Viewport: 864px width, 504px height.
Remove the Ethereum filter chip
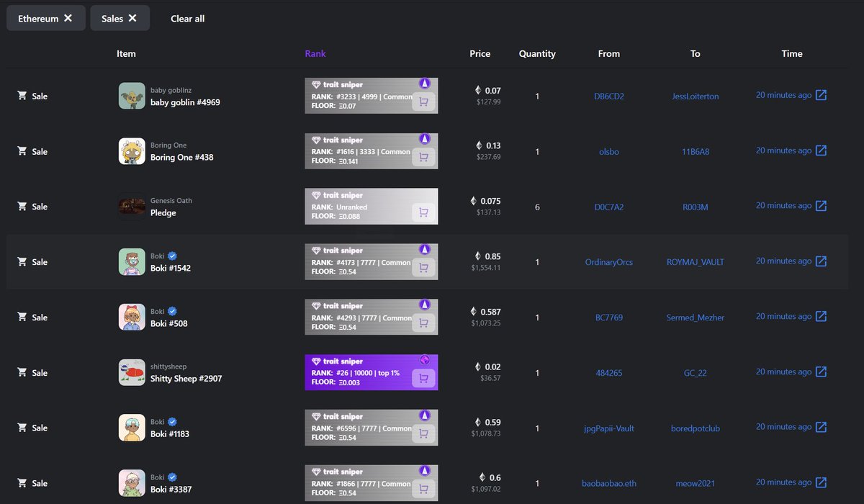click(68, 18)
